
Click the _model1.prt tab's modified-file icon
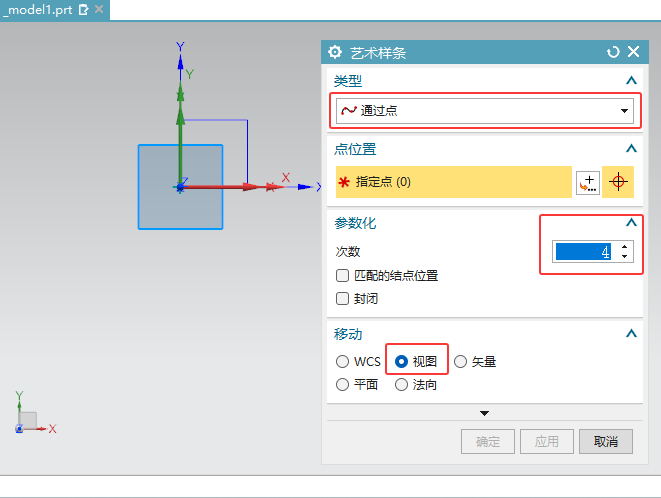click(84, 10)
